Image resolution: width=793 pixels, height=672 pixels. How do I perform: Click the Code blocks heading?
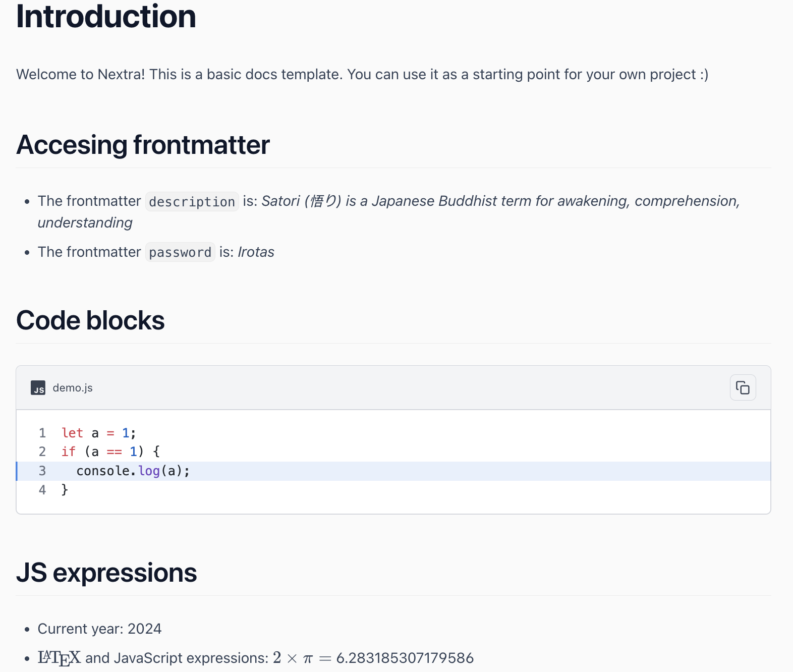click(90, 320)
